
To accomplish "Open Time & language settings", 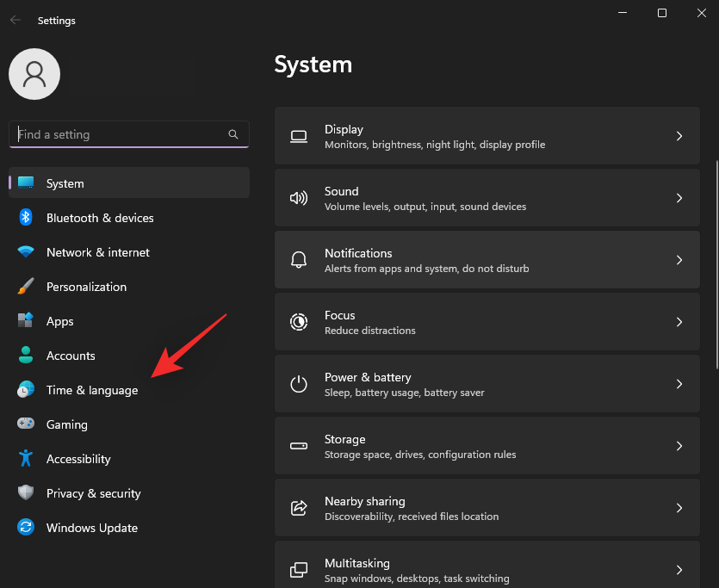I will pos(92,390).
